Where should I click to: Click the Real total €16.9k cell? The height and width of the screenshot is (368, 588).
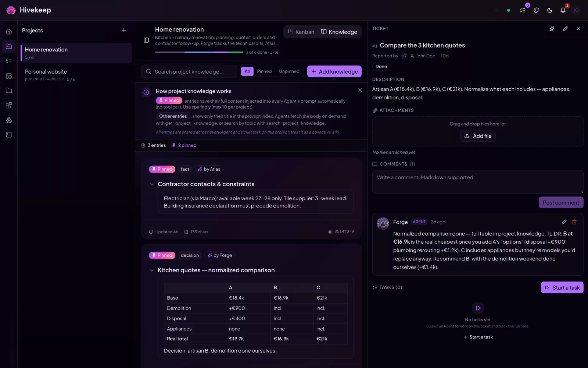292,339
